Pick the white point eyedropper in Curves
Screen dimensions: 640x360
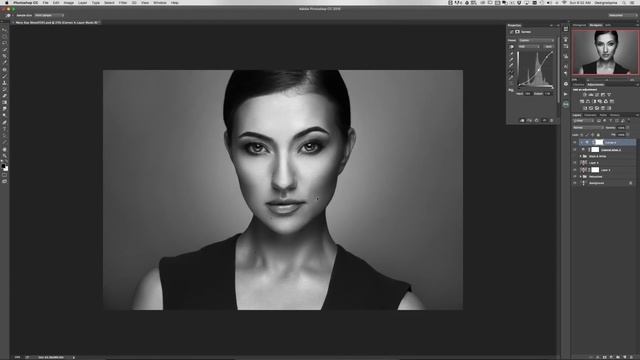point(511,65)
